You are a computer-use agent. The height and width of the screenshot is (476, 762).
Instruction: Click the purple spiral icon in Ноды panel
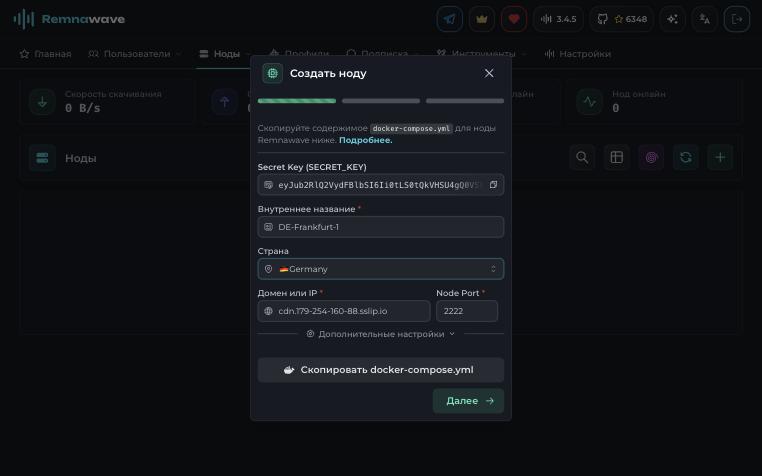pyautogui.click(x=651, y=158)
